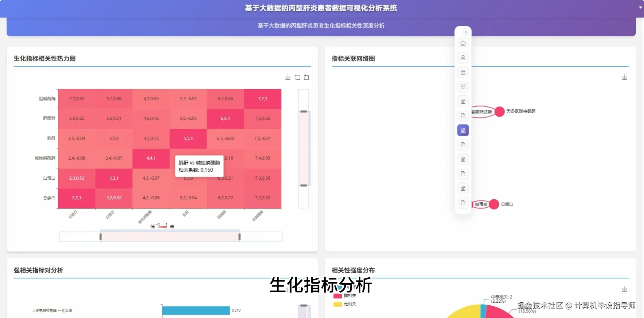The width and height of the screenshot is (644, 318).
Task: Click the yellow pie chart slice
Action: [467, 312]
